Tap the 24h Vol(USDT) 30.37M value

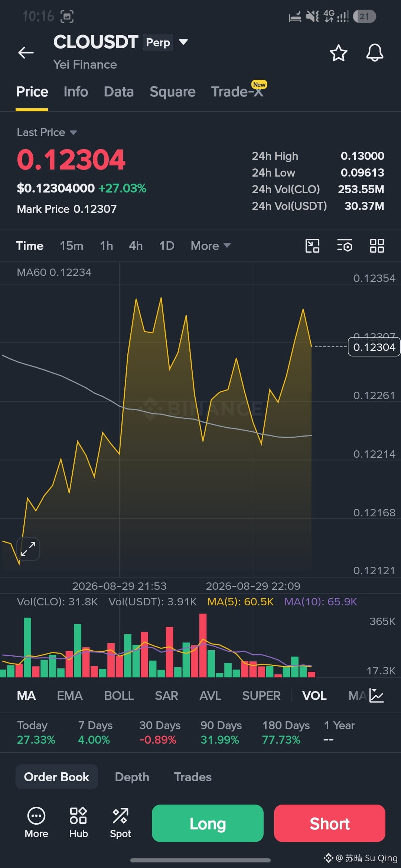364,206
